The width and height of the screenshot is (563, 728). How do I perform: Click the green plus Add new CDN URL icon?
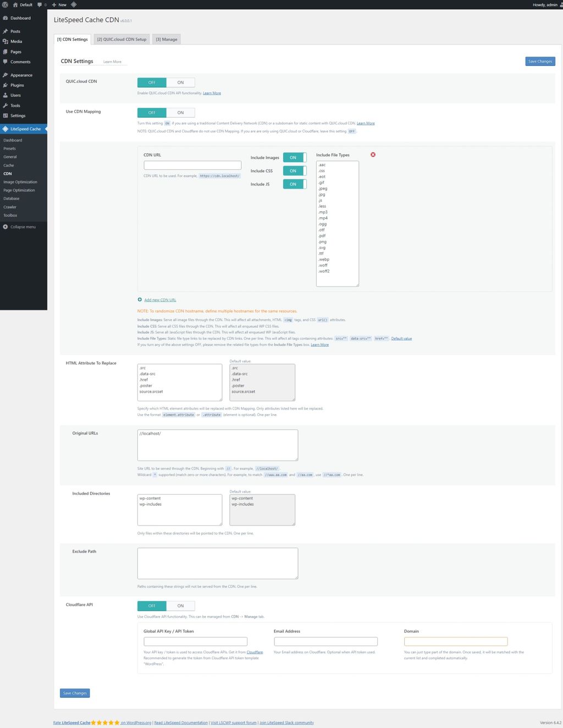coord(140,300)
